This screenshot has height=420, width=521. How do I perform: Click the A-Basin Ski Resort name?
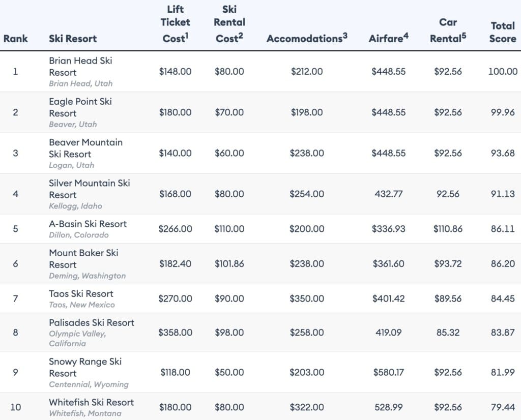[88, 224]
